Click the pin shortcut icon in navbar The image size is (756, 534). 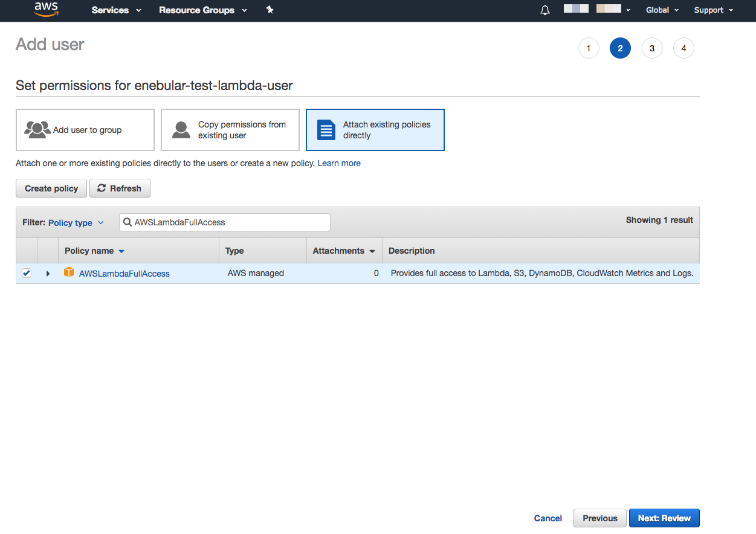click(x=270, y=10)
